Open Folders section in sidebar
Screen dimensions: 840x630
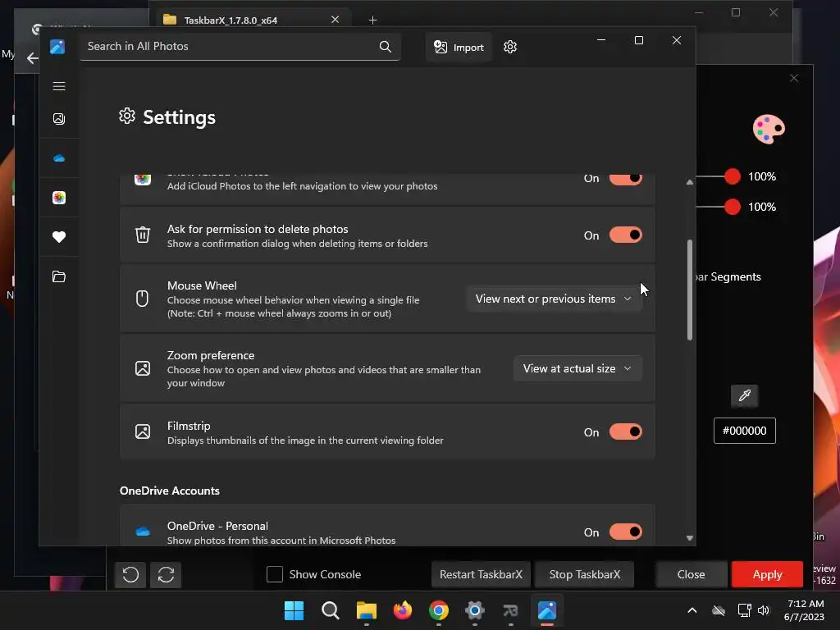(59, 276)
